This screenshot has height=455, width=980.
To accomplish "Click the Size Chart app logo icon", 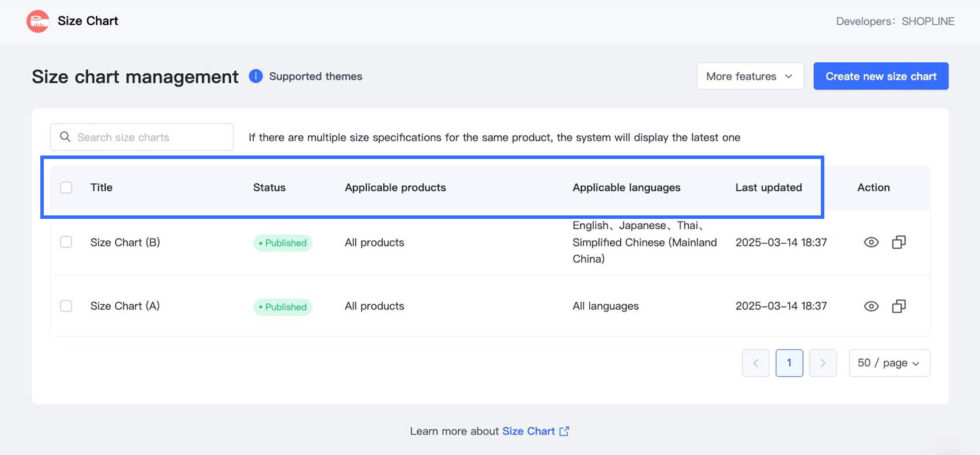I will 38,21.
